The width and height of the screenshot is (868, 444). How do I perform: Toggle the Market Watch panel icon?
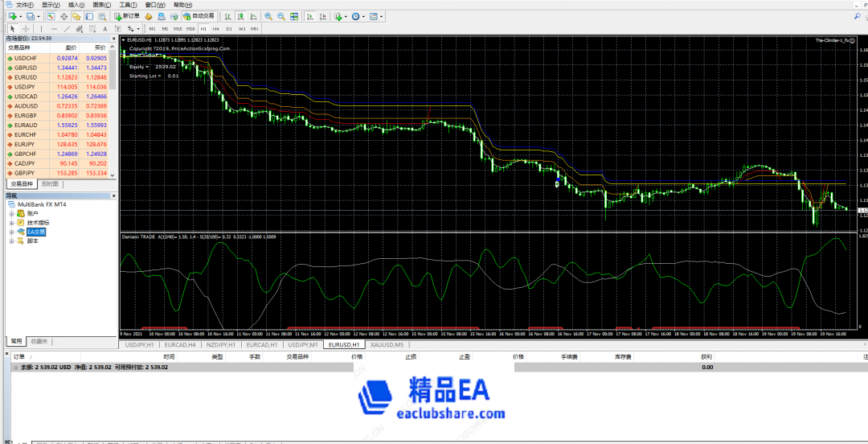(x=51, y=17)
